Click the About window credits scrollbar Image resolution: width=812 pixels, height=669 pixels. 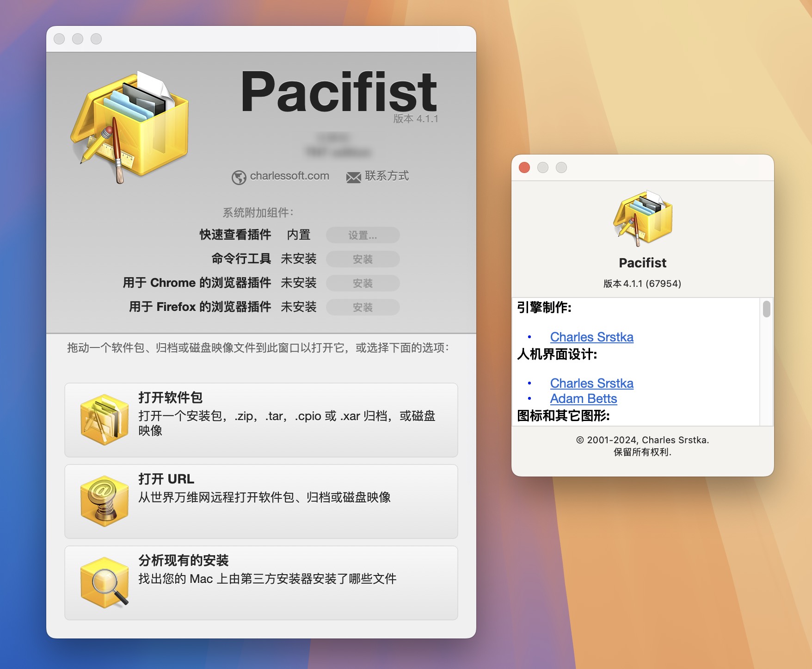(x=767, y=309)
